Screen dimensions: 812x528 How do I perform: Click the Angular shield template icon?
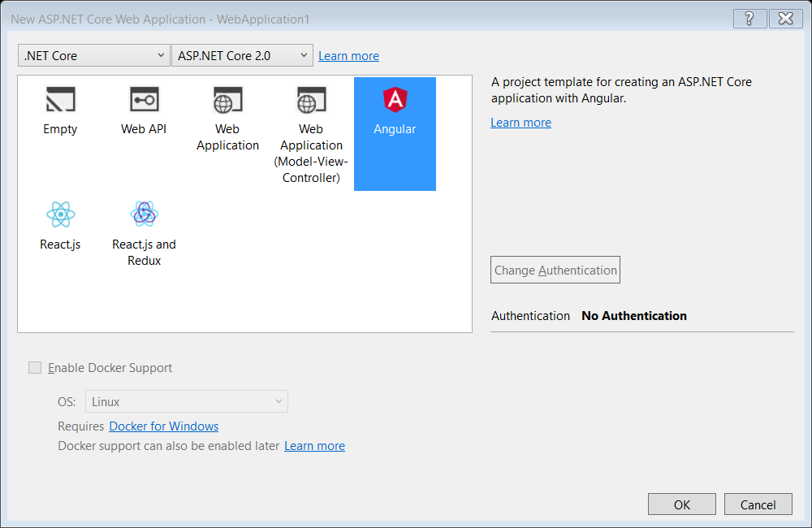coord(395,99)
